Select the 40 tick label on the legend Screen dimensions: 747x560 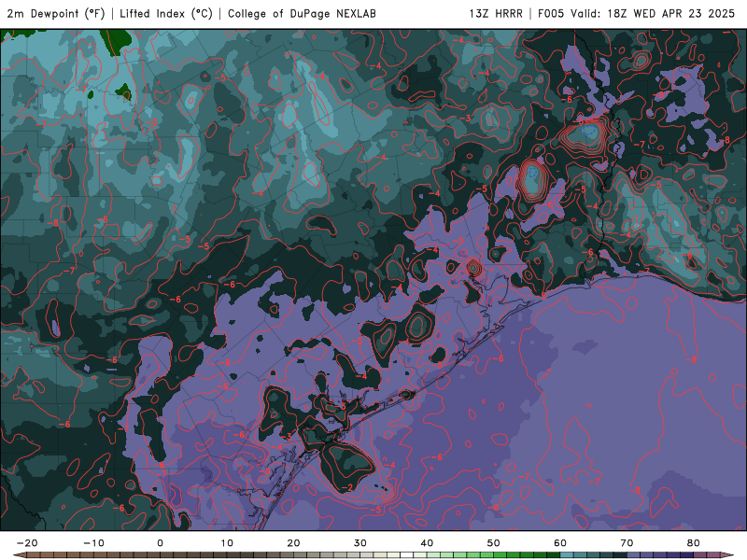click(x=427, y=543)
